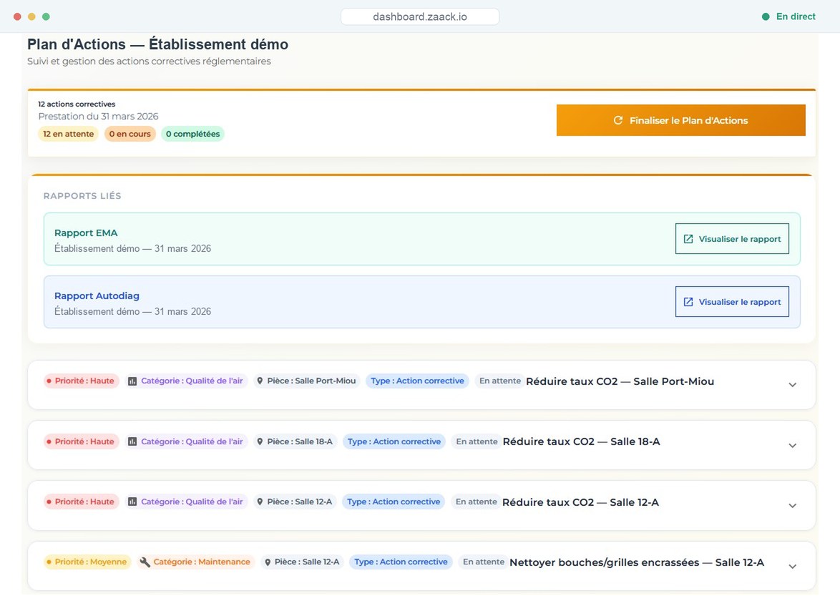Expand the Nettoyer bouches/grilles encrassées action

click(x=792, y=566)
